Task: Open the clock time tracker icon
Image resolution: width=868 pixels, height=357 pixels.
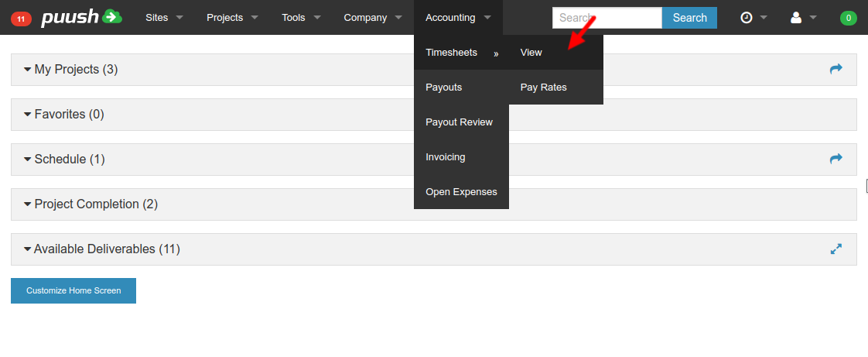Action: (x=747, y=18)
